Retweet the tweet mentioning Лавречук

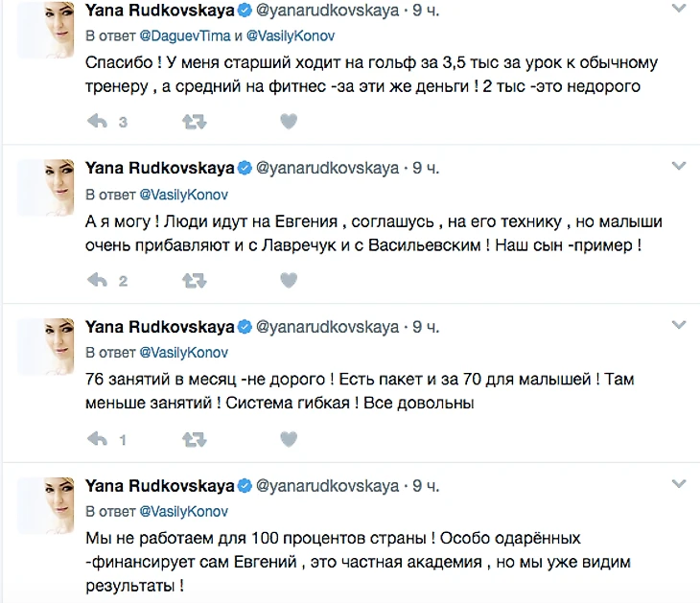[193, 281]
